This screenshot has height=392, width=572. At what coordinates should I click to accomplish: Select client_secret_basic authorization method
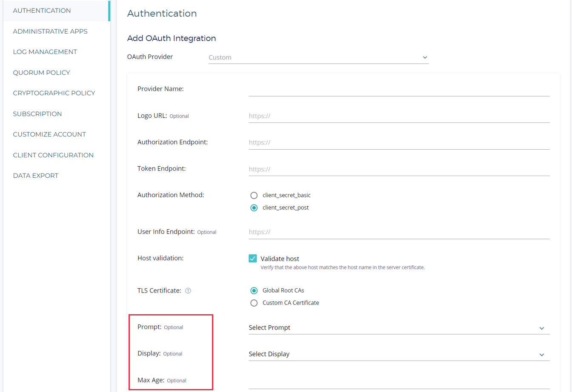click(x=254, y=196)
